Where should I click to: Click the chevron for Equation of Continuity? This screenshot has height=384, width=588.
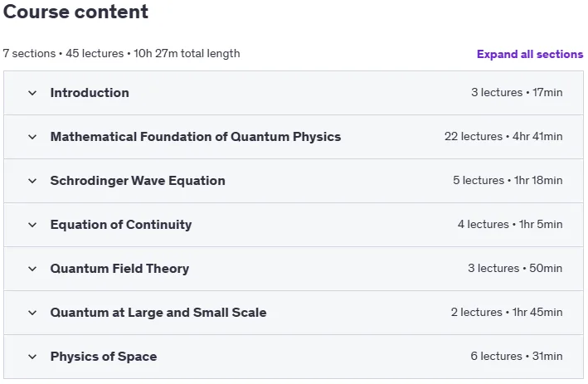[x=32, y=225]
